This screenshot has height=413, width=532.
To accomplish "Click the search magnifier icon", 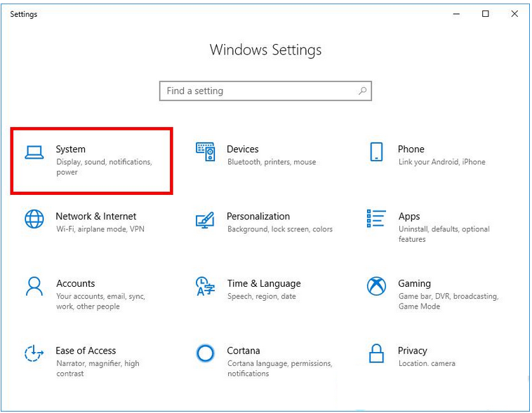I will coord(362,90).
